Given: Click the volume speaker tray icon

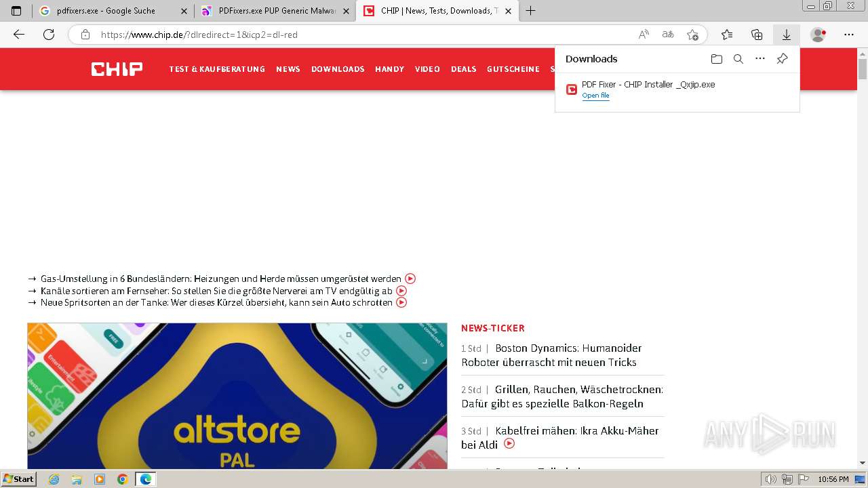Looking at the screenshot, I should 771,479.
